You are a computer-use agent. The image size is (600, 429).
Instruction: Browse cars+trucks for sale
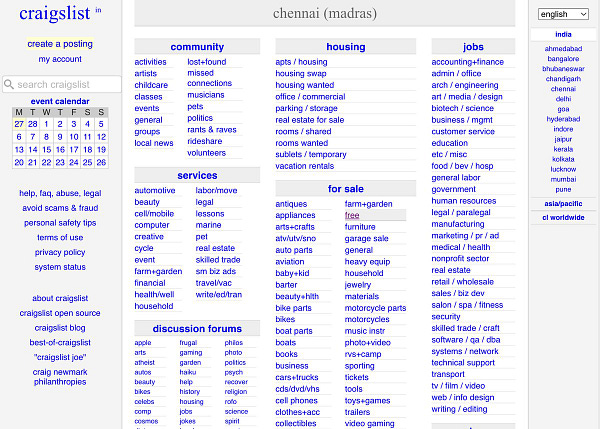(297, 377)
